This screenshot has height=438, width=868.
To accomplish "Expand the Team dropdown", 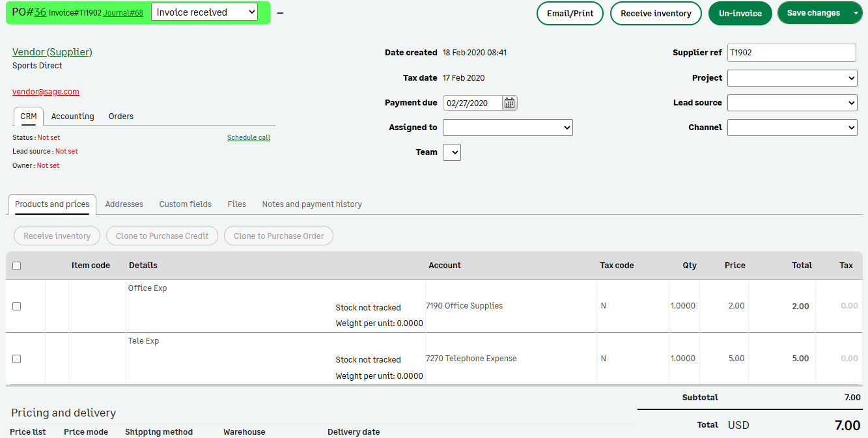I will point(452,152).
